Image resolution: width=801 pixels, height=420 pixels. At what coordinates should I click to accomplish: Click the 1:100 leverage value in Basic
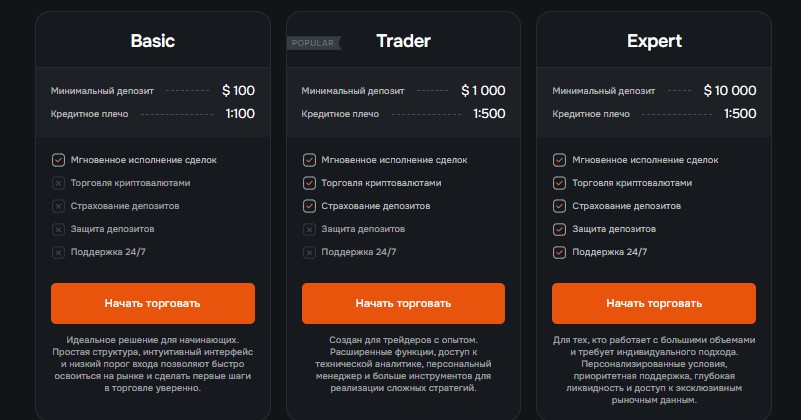point(240,113)
